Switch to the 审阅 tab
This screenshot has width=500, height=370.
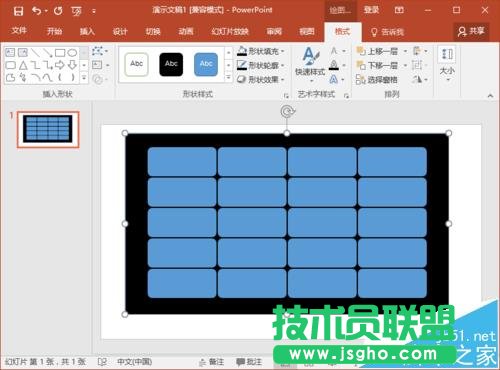274,32
